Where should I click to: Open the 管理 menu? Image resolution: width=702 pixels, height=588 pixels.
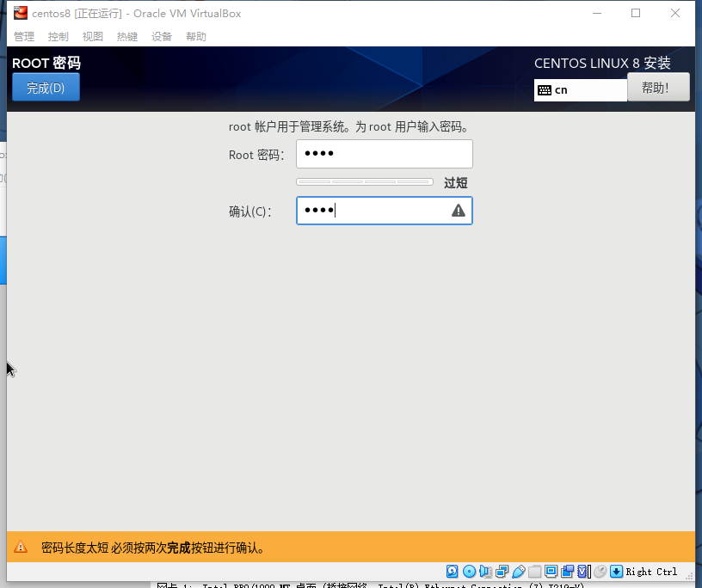point(24,37)
